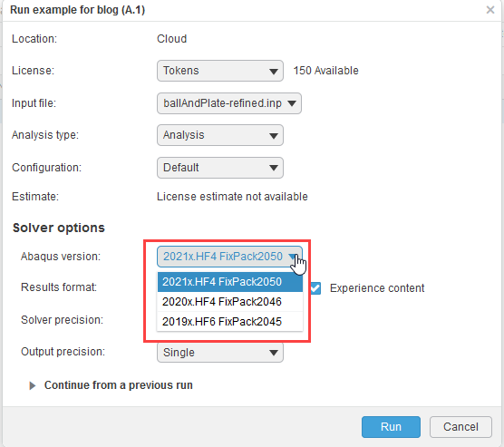504x447 pixels.
Task: Select 2019x.HF6 FixPack2045 version
Action: click(230, 322)
